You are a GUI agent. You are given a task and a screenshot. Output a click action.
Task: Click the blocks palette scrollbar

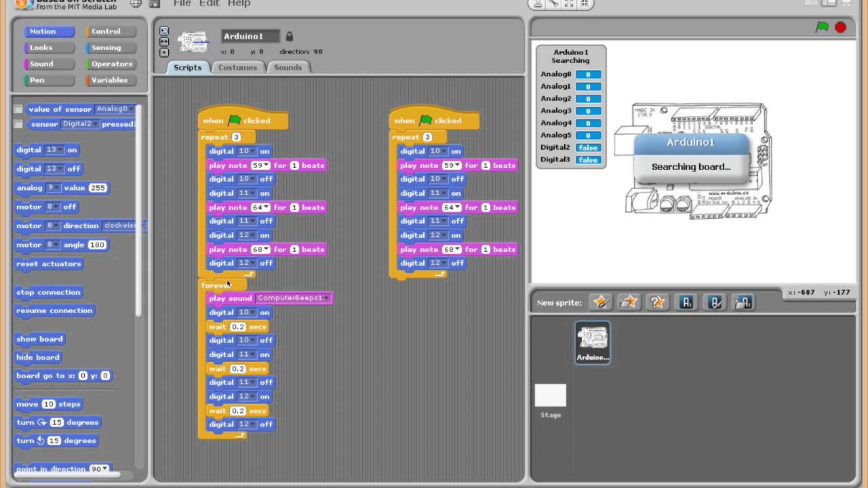139,210
